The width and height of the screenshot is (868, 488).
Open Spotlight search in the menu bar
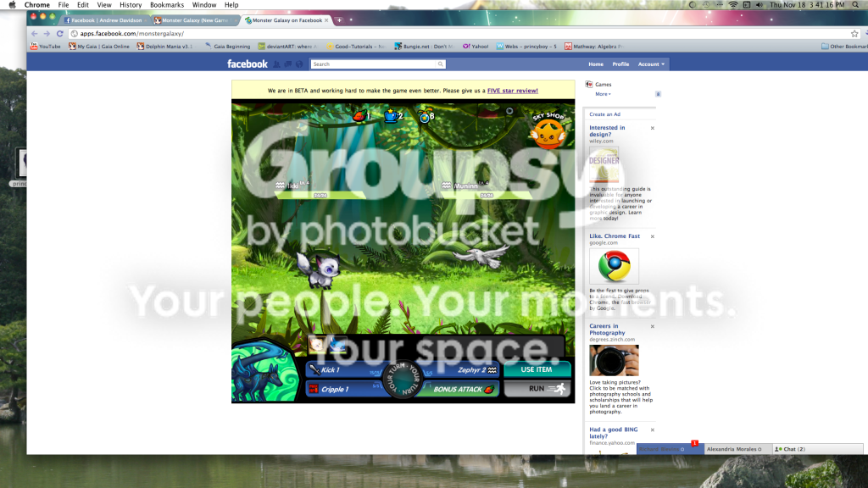(x=856, y=4)
